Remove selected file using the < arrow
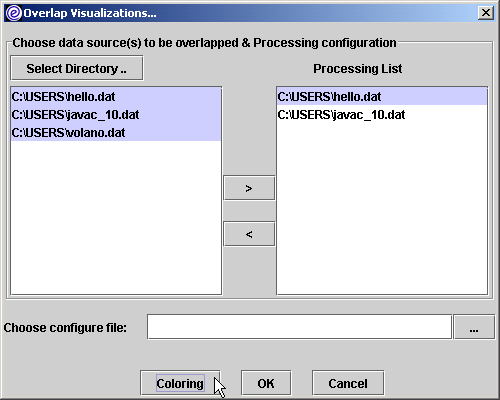Viewport: 500px width, 400px height. pyautogui.click(x=249, y=234)
